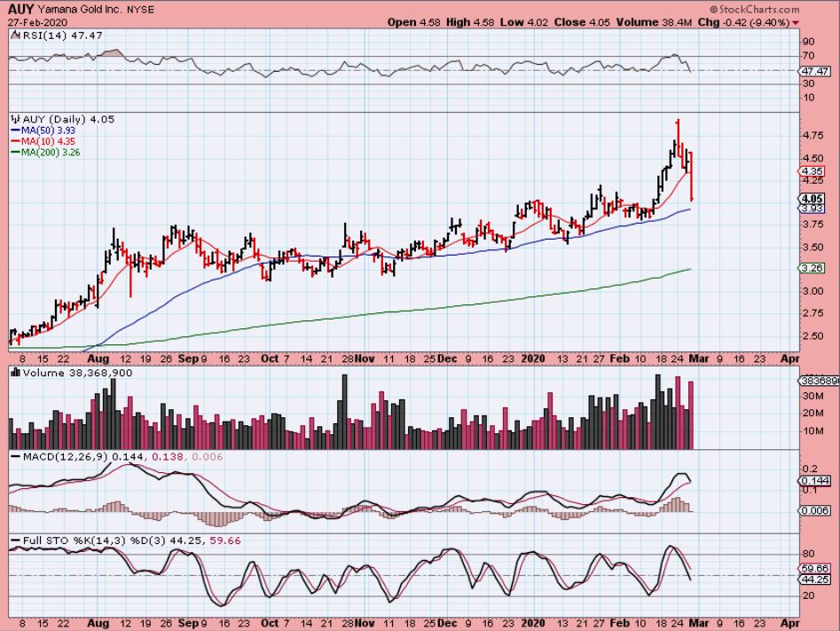840x631 pixels.
Task: Click the AUY ticker symbol in the header
Action: pyautogui.click(x=21, y=10)
